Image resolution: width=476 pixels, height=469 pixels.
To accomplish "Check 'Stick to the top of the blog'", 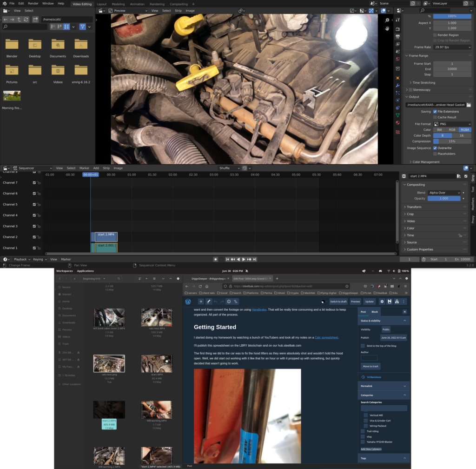I will [363, 346].
